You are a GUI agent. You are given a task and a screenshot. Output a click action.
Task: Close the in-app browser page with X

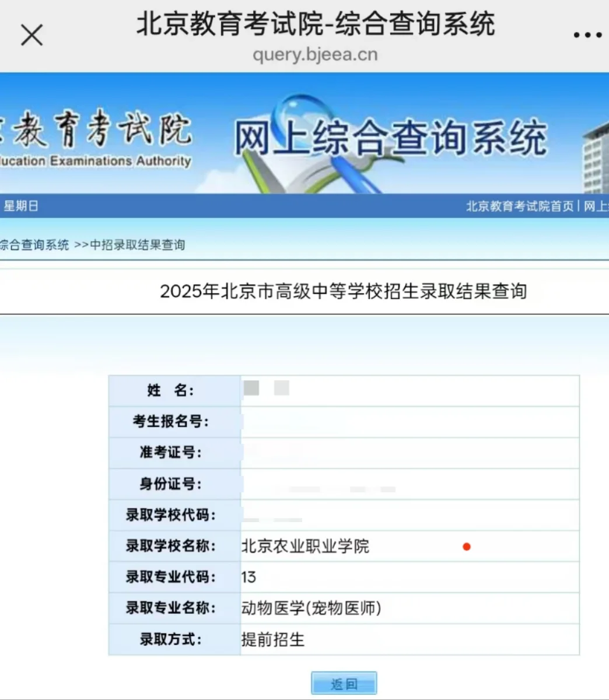pyautogui.click(x=32, y=35)
